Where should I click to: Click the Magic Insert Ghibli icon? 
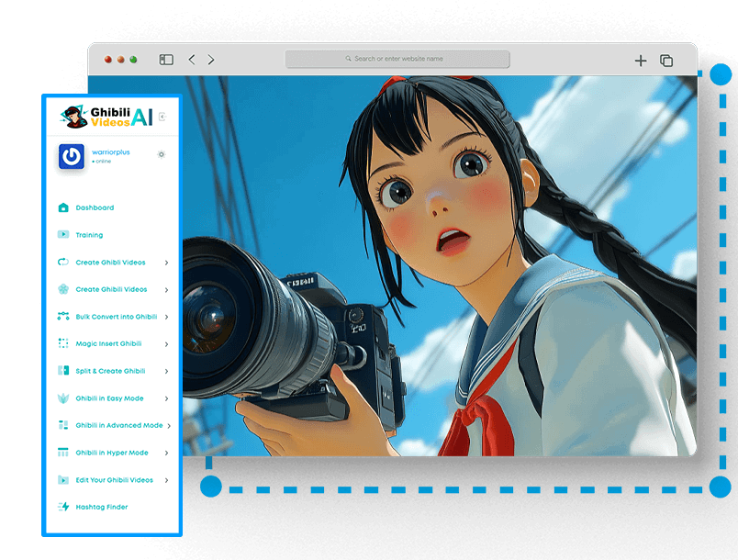click(63, 343)
